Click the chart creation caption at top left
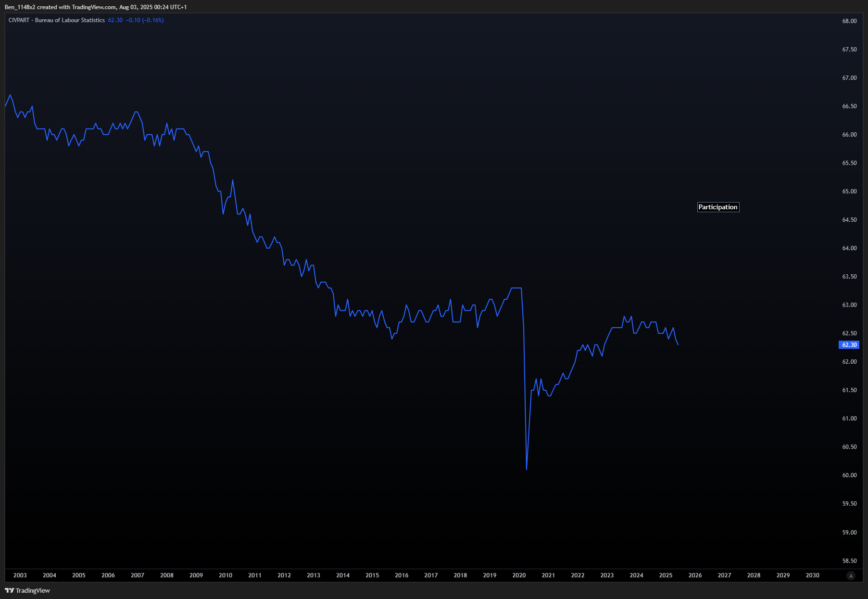 [96, 7]
